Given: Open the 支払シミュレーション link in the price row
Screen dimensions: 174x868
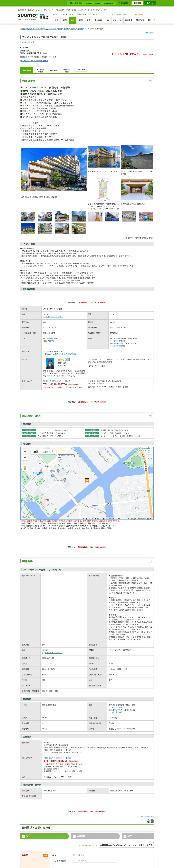Looking at the screenshot, I should coord(54,317).
